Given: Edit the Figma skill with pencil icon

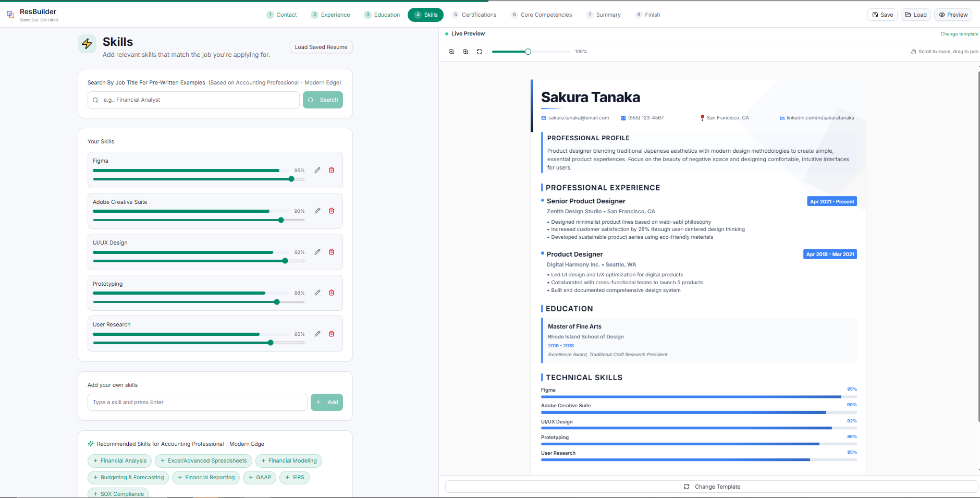Looking at the screenshot, I should [317, 170].
